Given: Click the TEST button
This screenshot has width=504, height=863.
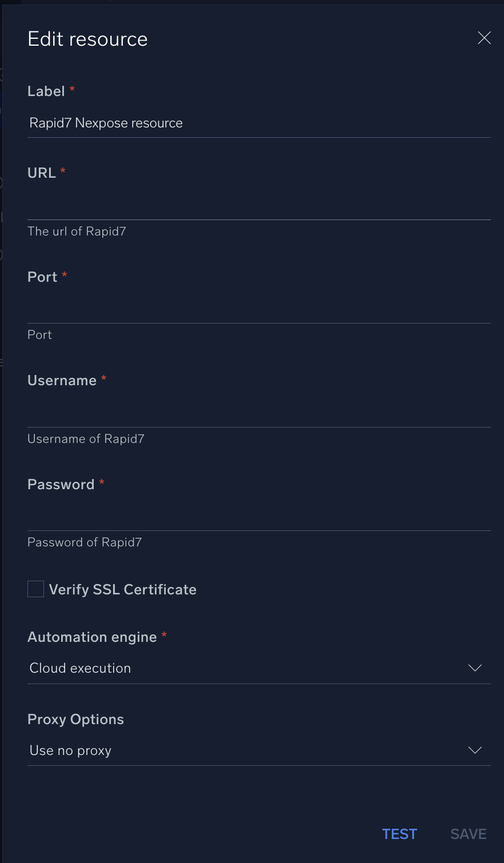Looking at the screenshot, I should pos(399,834).
